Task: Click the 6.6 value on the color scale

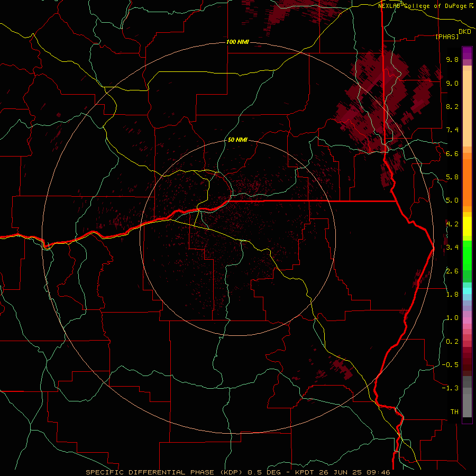Action: (452, 153)
